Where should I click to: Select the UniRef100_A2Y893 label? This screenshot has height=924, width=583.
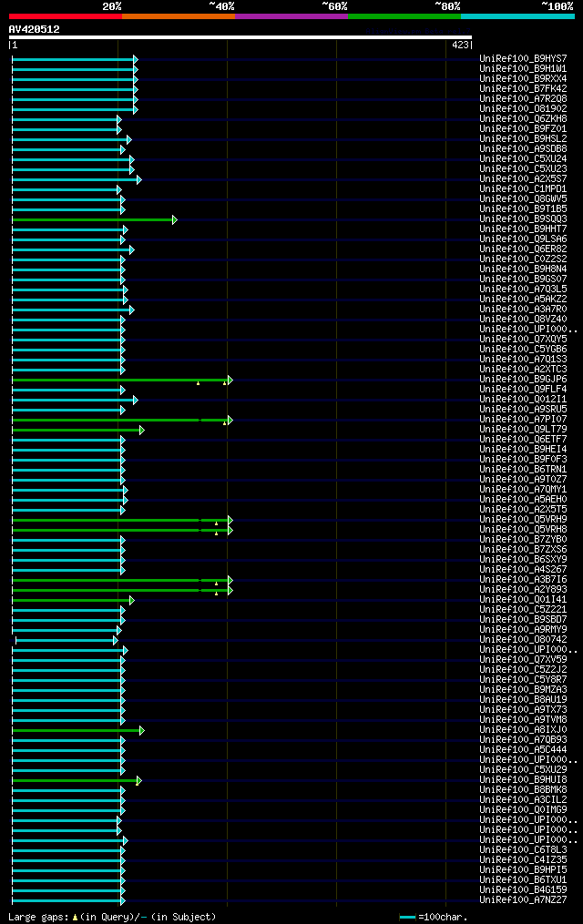pos(523,590)
